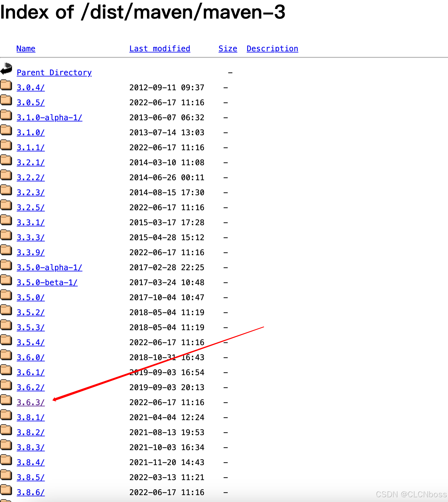Open the 3.5.0-alpha-1/ directory link
The height and width of the screenshot is (502, 448).
pos(49,267)
